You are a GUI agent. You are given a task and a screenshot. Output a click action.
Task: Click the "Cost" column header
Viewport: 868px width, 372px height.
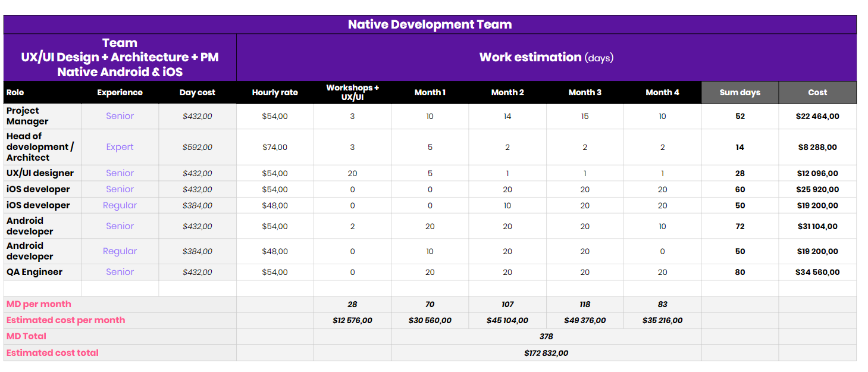pos(817,92)
